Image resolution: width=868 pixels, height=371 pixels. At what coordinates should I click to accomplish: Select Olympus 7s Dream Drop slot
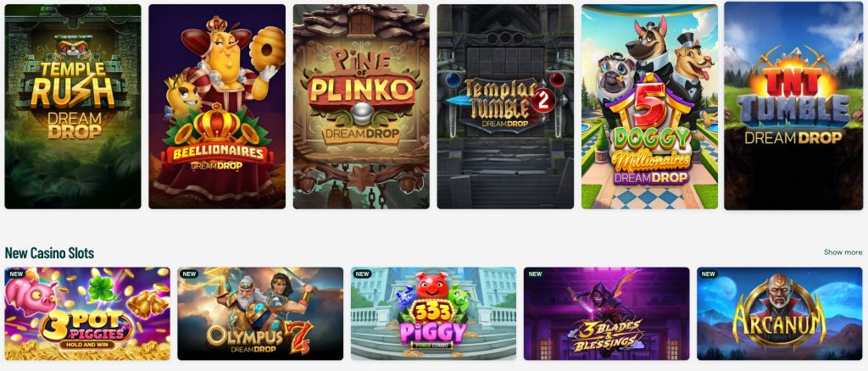(260, 313)
